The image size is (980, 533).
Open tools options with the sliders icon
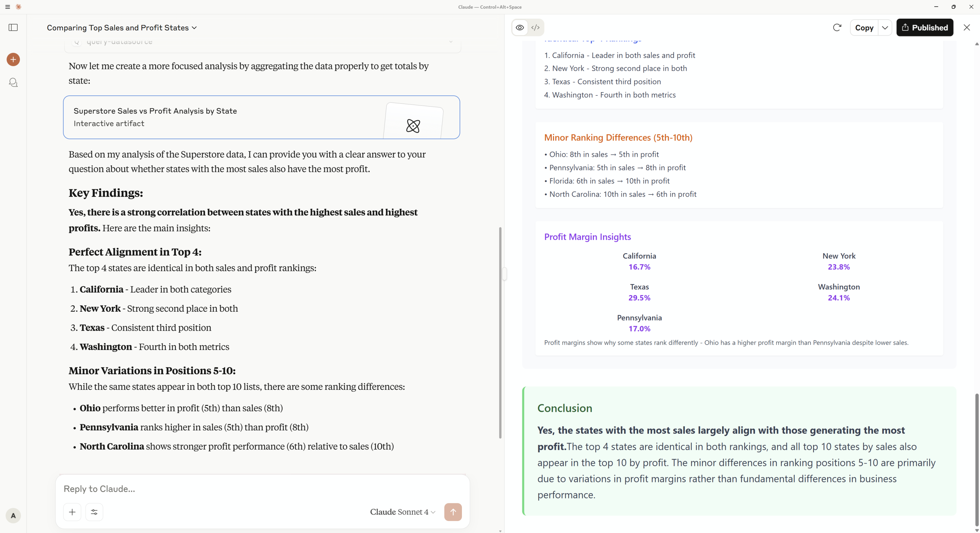coord(94,512)
